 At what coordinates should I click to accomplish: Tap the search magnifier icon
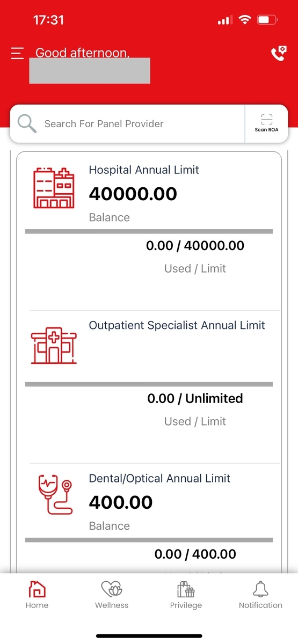[x=27, y=123]
